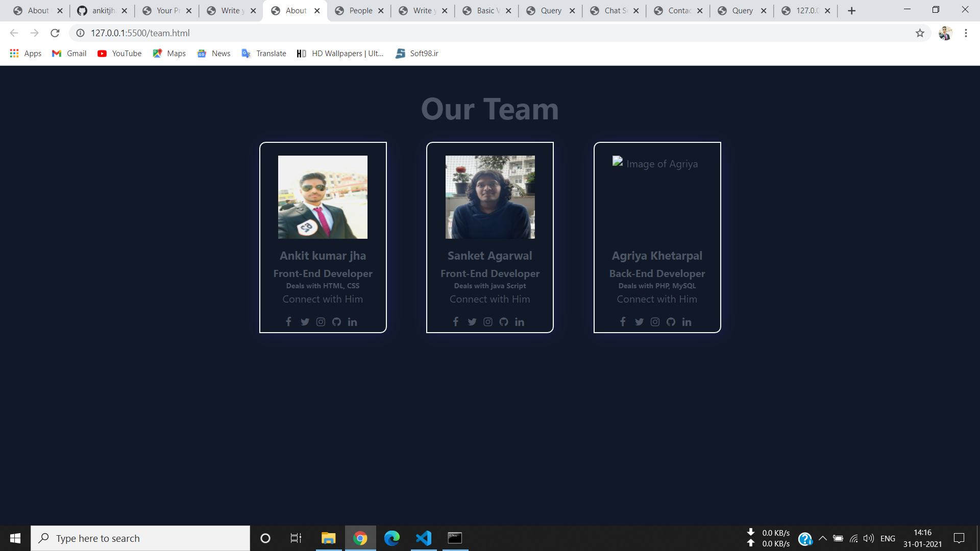Click Ankit kumar jha's Facebook icon
The image size is (980, 551).
click(288, 321)
